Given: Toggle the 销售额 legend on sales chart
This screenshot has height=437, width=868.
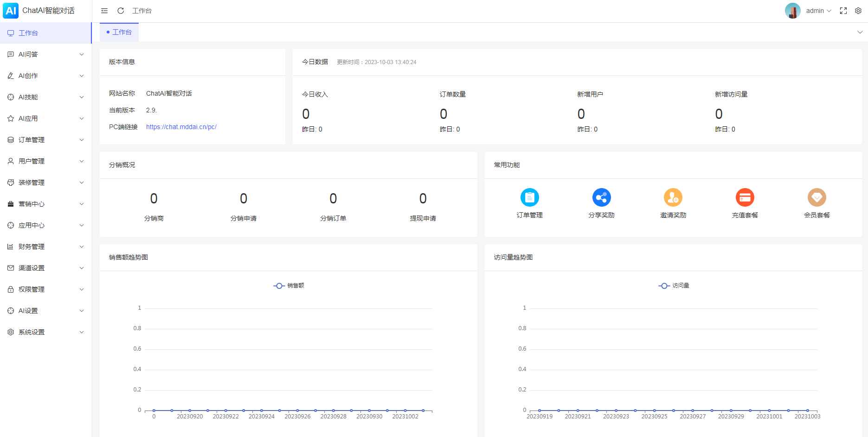Looking at the screenshot, I should click(289, 285).
